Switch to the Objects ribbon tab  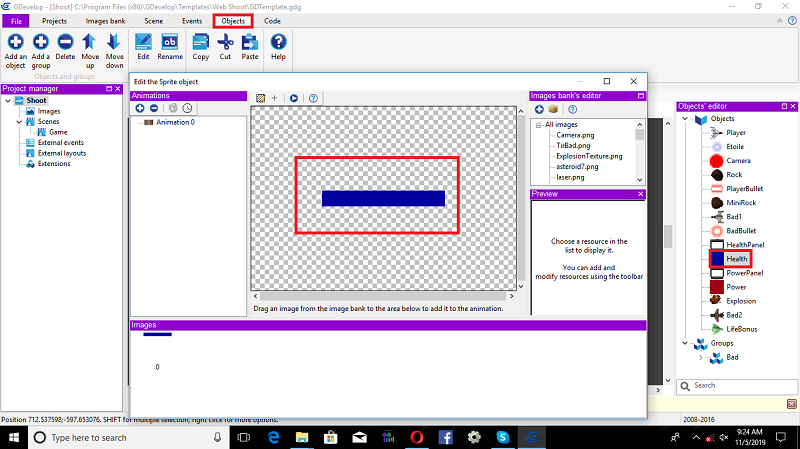pyautogui.click(x=233, y=21)
